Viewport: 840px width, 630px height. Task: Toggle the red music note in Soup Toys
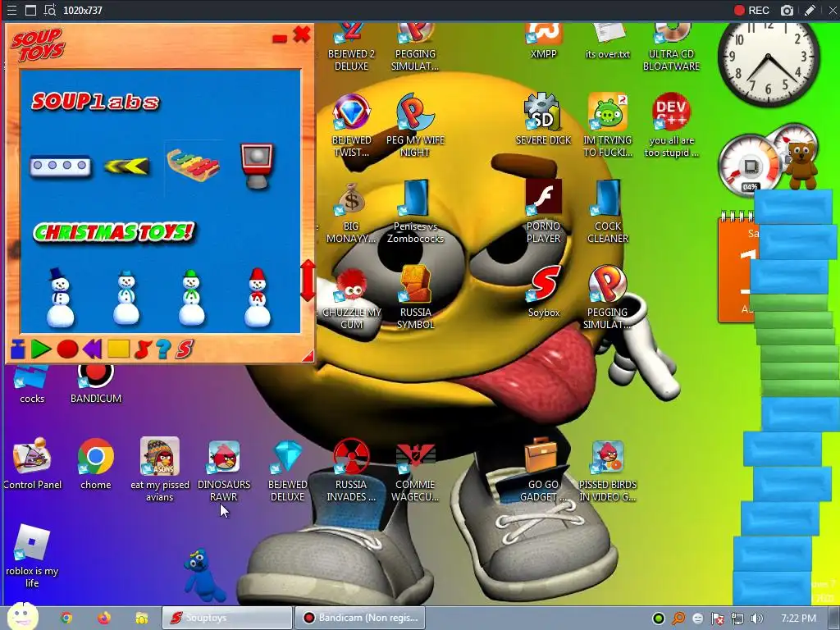[143, 349]
